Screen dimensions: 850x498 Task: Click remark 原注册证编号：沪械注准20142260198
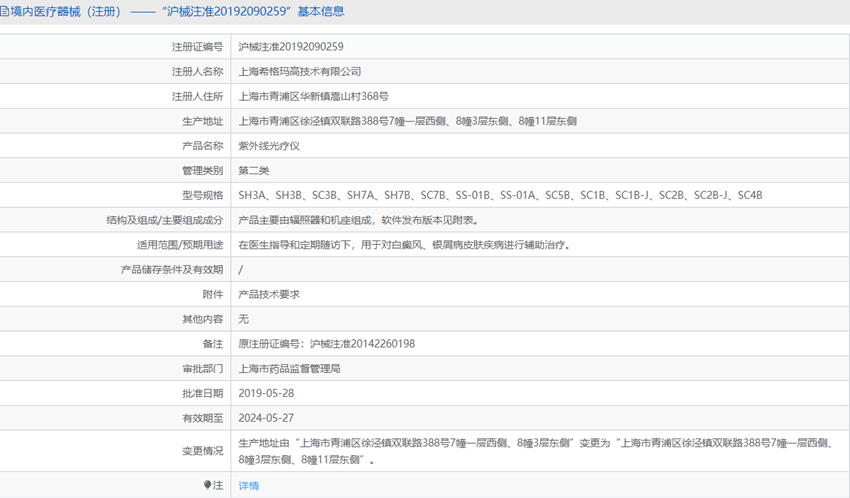point(326,344)
